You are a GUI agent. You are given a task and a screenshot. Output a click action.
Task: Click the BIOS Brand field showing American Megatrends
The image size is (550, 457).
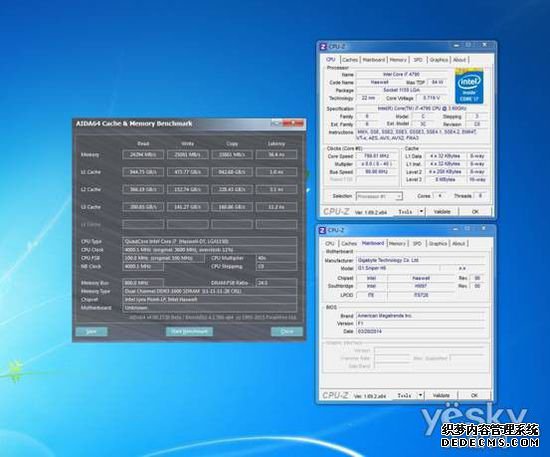pyautogui.click(x=421, y=316)
